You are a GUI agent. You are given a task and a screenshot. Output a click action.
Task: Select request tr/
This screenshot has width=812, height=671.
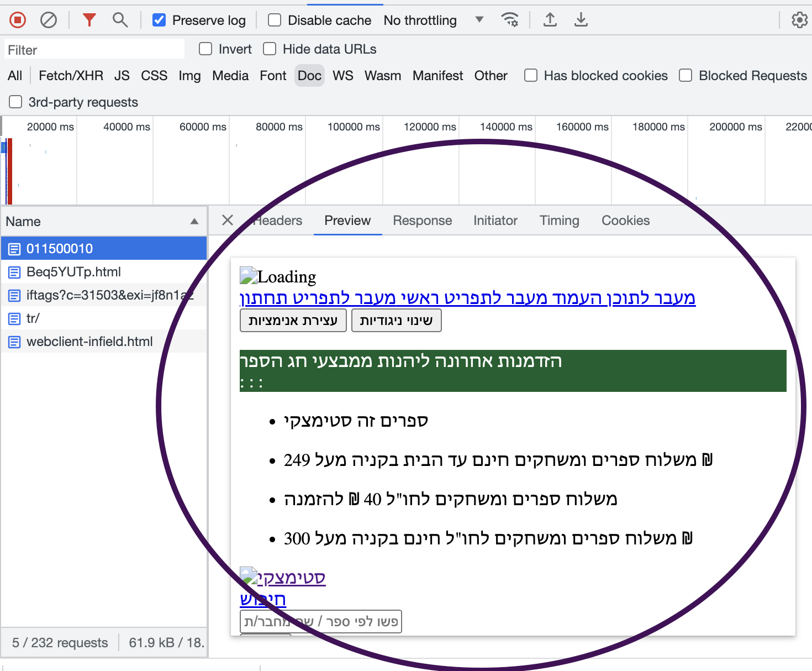point(104,318)
